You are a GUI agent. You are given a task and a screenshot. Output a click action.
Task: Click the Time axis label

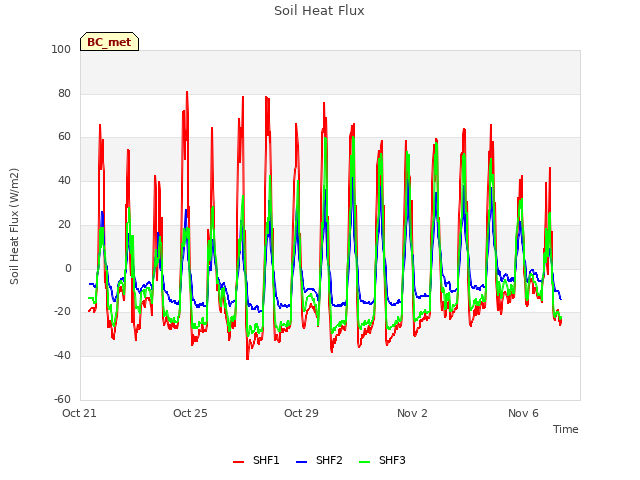coord(566,429)
